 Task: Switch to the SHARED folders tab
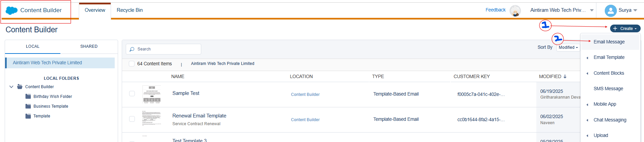click(x=89, y=46)
